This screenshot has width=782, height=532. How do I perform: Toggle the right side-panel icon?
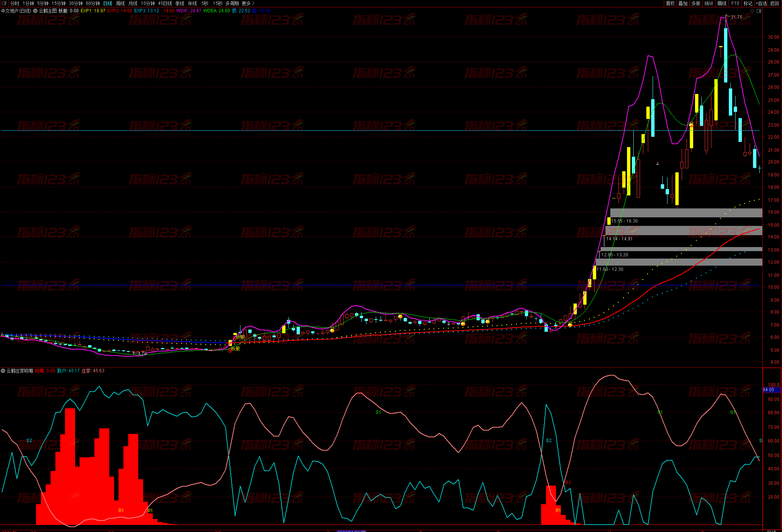(759, 11)
